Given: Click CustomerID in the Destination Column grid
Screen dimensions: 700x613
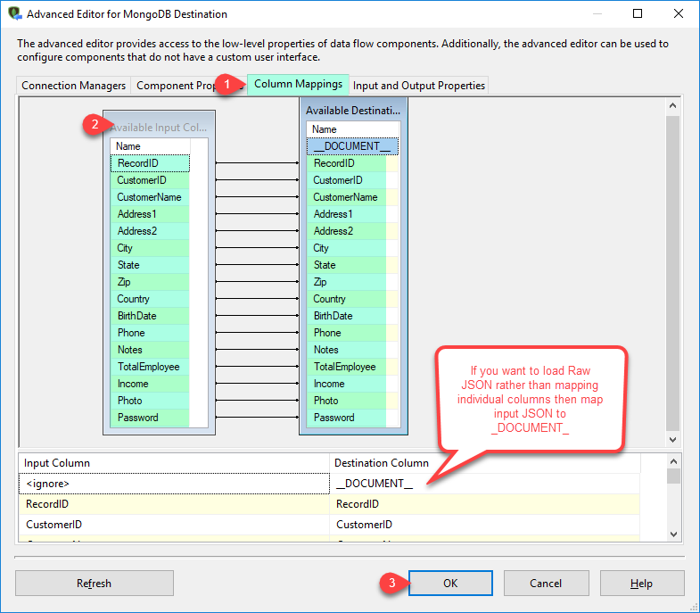Looking at the screenshot, I should (x=485, y=525).
